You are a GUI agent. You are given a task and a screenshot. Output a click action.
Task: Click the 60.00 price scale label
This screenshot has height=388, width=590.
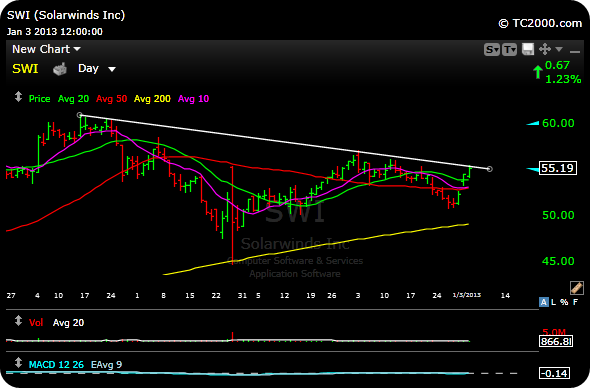[x=558, y=123]
